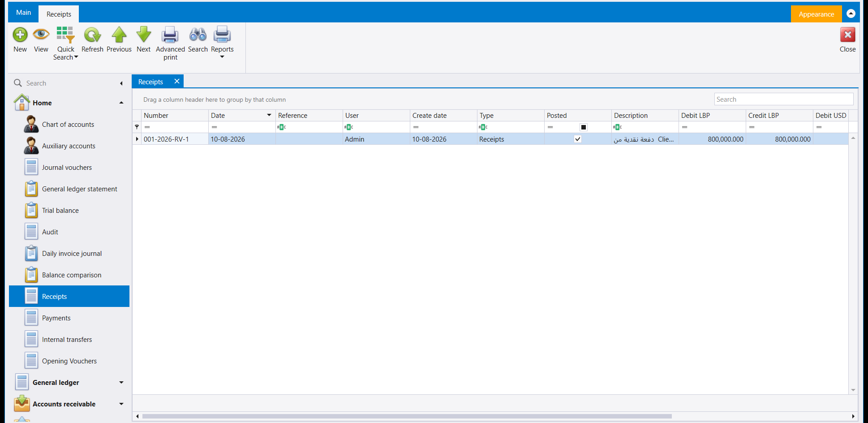Open the Quick Search dropdown arrow
The height and width of the screenshot is (423, 868).
coord(76,57)
